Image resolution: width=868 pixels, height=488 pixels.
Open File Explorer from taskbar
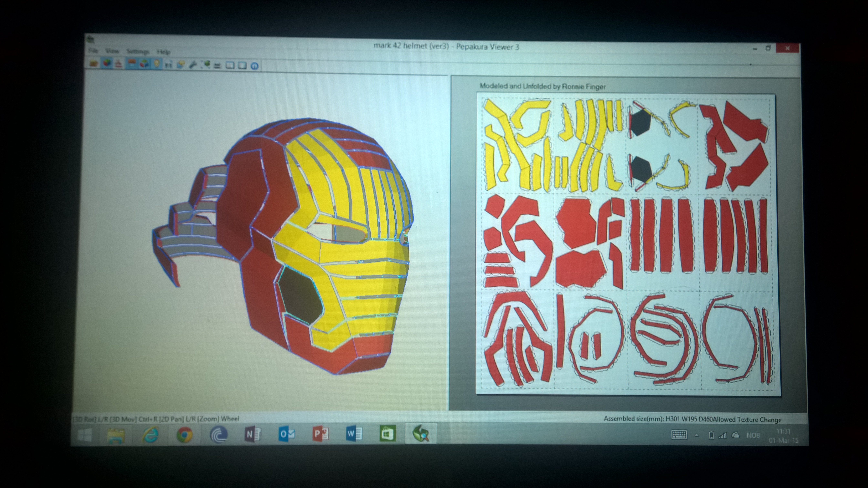point(116,435)
